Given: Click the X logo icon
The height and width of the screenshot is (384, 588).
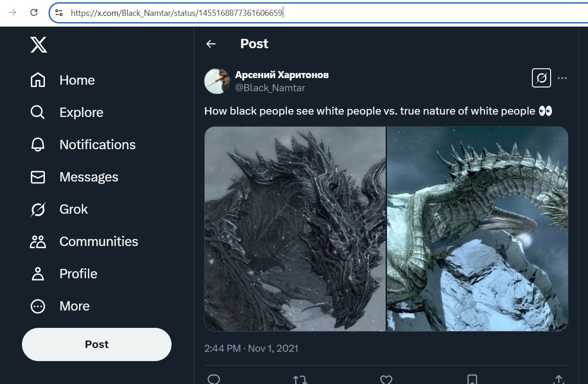Looking at the screenshot, I should pos(38,44).
